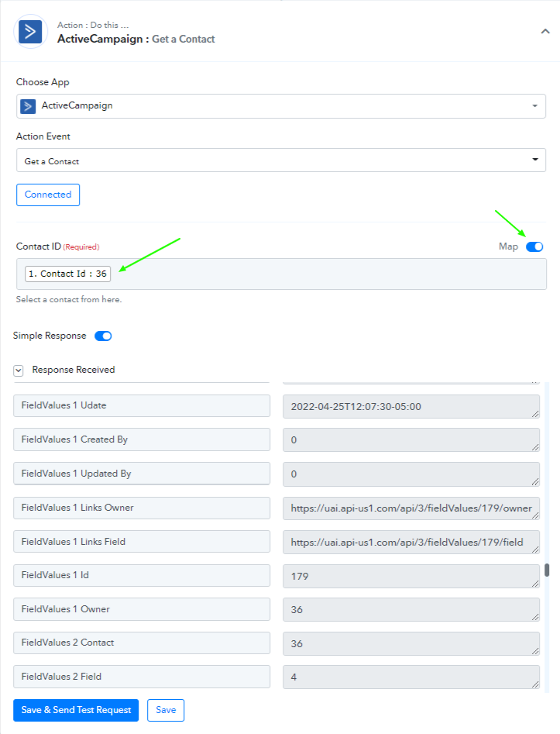560x734 pixels.
Task: Click the fieldValues/179/field URL value
Action: [411, 542]
